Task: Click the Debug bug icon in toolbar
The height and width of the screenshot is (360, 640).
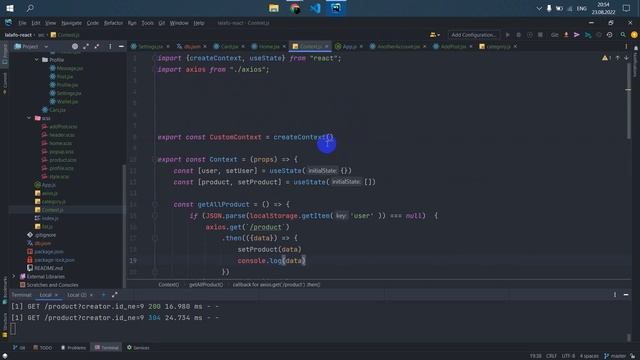Action: (x=518, y=35)
